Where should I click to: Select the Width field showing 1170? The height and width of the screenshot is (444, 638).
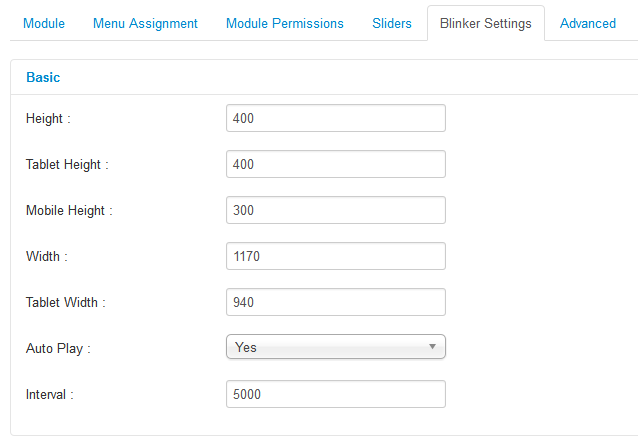(x=335, y=256)
